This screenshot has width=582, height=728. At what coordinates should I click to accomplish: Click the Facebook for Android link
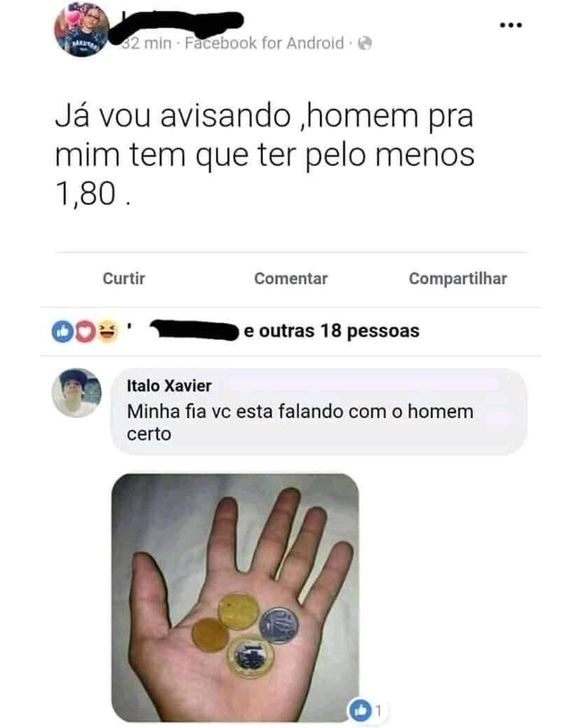(264, 43)
